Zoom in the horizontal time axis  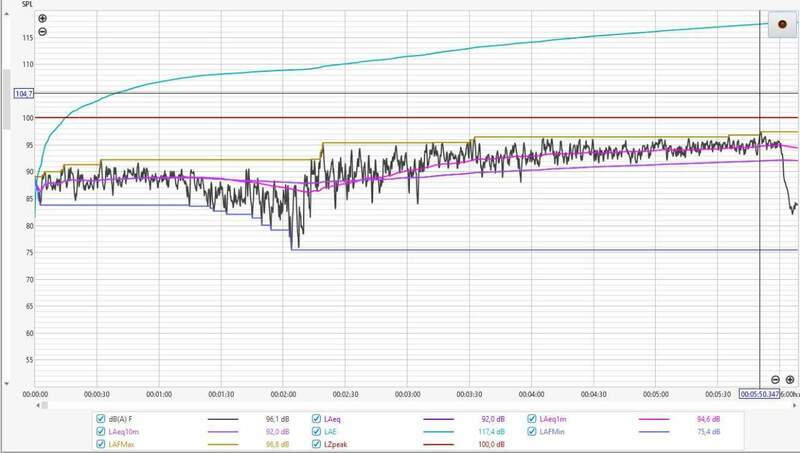[x=790, y=380]
